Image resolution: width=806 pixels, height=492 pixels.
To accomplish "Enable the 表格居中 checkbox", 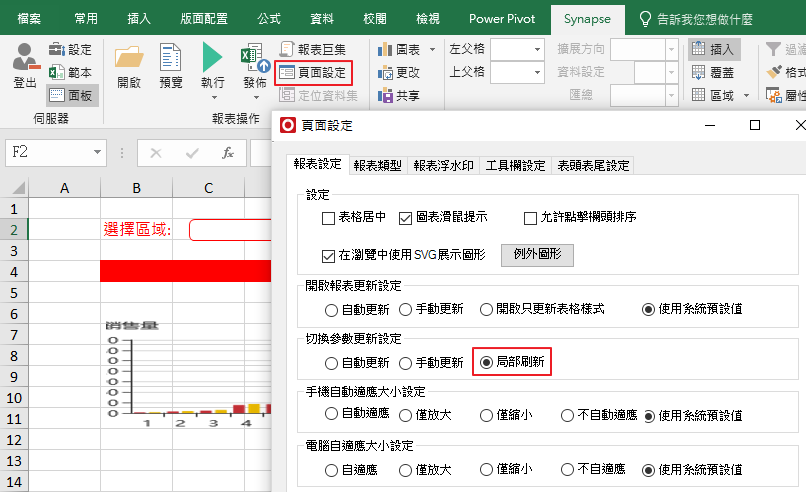I will pyautogui.click(x=328, y=217).
